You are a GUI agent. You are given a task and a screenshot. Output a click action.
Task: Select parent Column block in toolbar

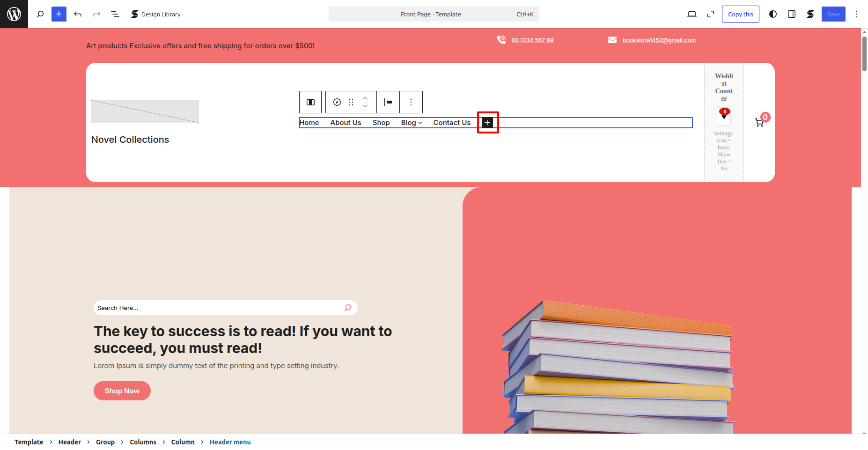[x=310, y=102]
